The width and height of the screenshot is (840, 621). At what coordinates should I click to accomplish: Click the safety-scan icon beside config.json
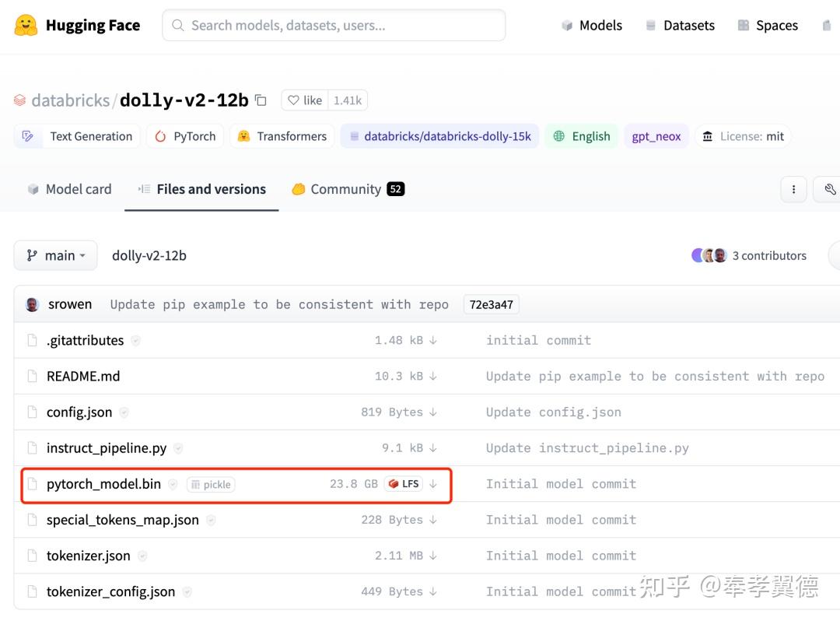click(124, 412)
